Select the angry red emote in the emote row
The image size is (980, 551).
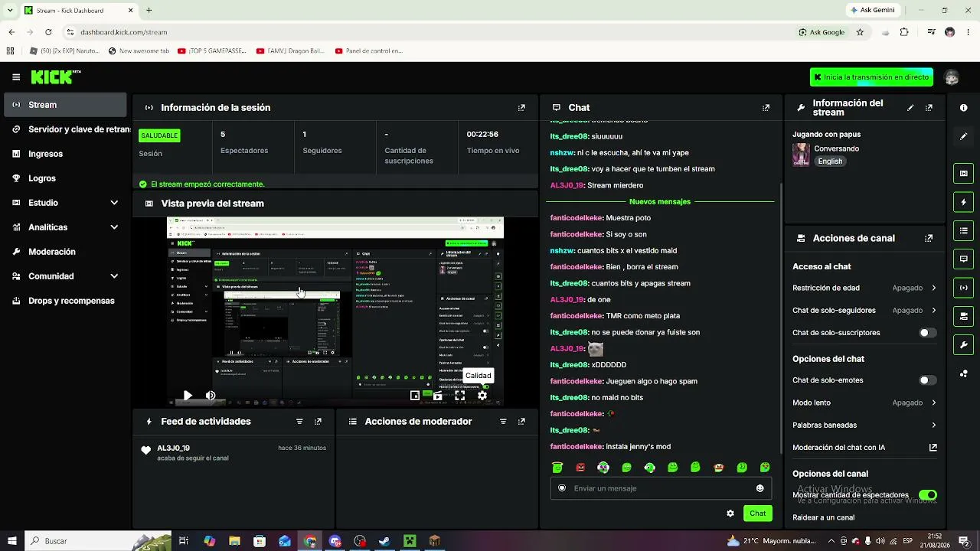pos(580,468)
